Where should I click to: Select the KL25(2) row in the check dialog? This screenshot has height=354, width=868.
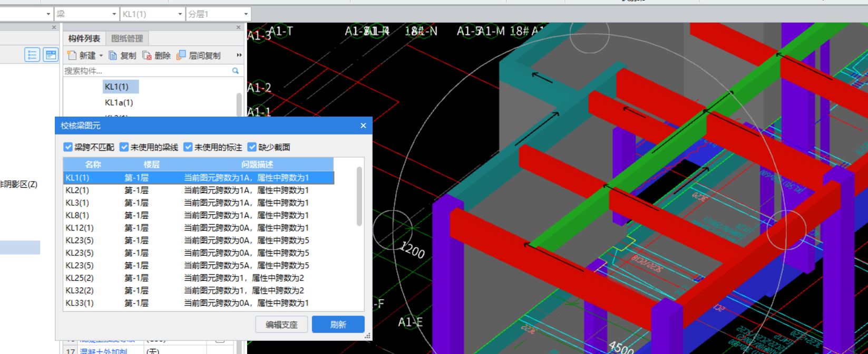pyautogui.click(x=199, y=278)
